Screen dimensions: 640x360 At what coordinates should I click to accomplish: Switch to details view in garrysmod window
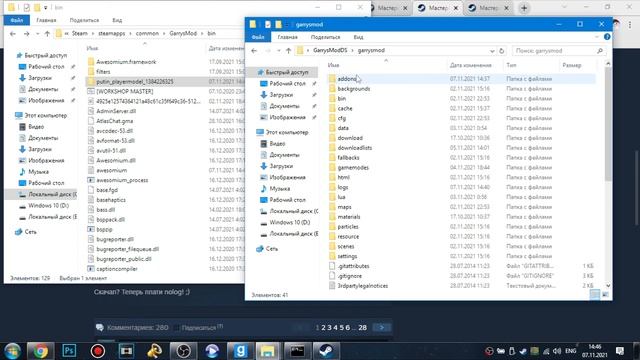pyautogui.click(x=595, y=295)
